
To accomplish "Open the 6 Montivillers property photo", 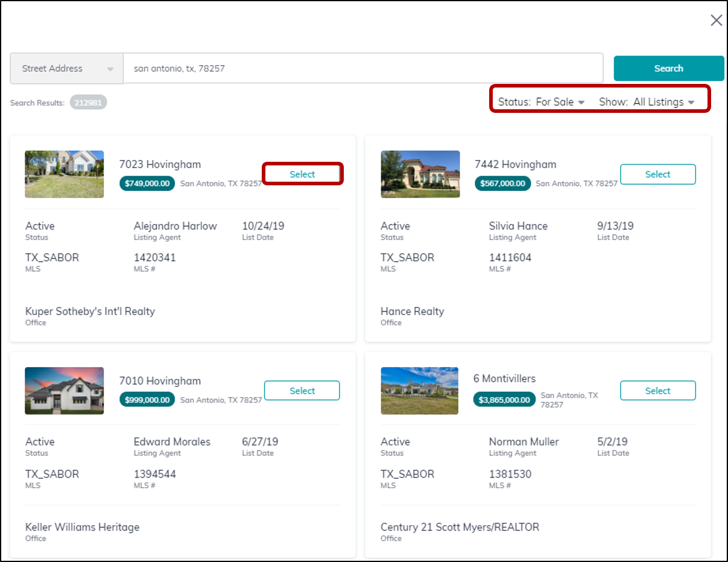I will click(x=420, y=391).
